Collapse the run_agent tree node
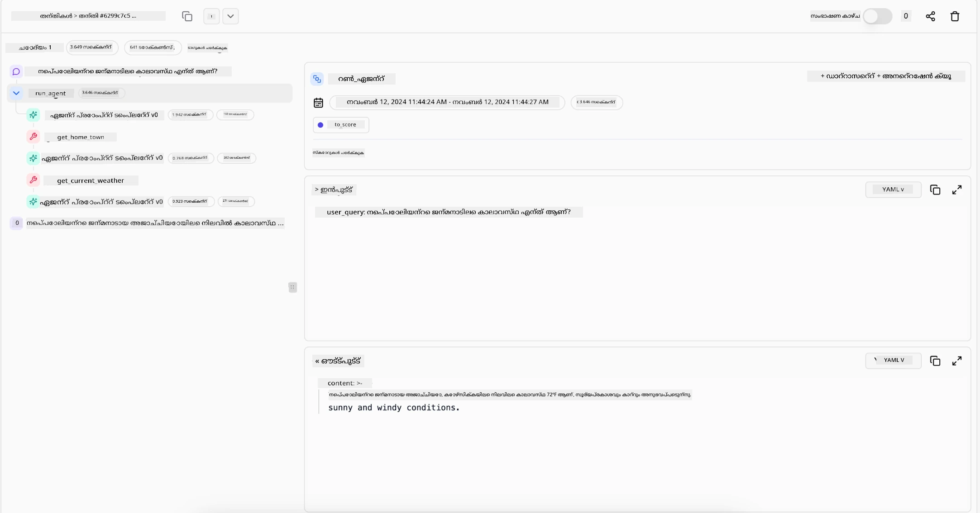Screen dimensions: 980x513 [x=16, y=93]
